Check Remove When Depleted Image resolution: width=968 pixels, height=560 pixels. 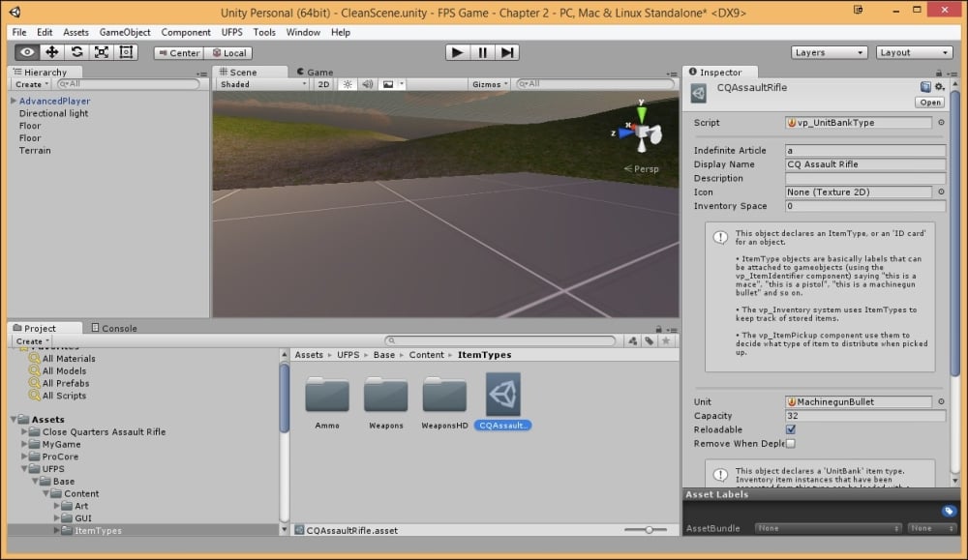[792, 442]
